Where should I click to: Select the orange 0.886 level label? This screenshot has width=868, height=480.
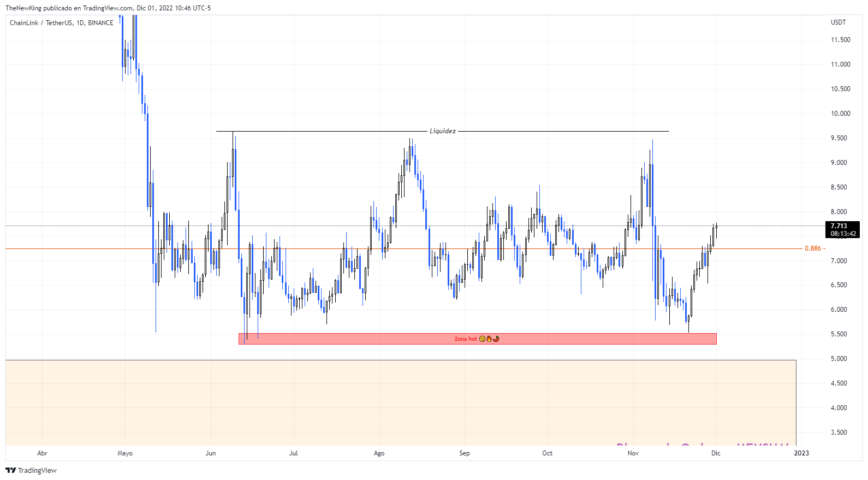(813, 248)
